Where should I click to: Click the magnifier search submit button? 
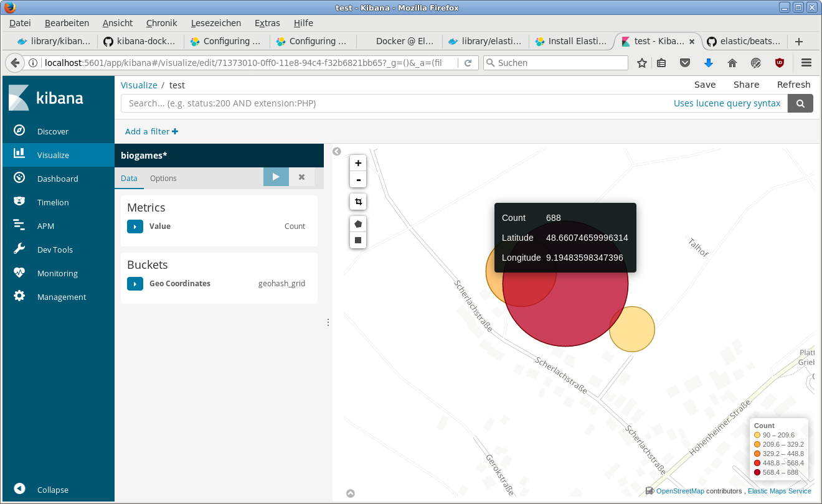pos(800,103)
